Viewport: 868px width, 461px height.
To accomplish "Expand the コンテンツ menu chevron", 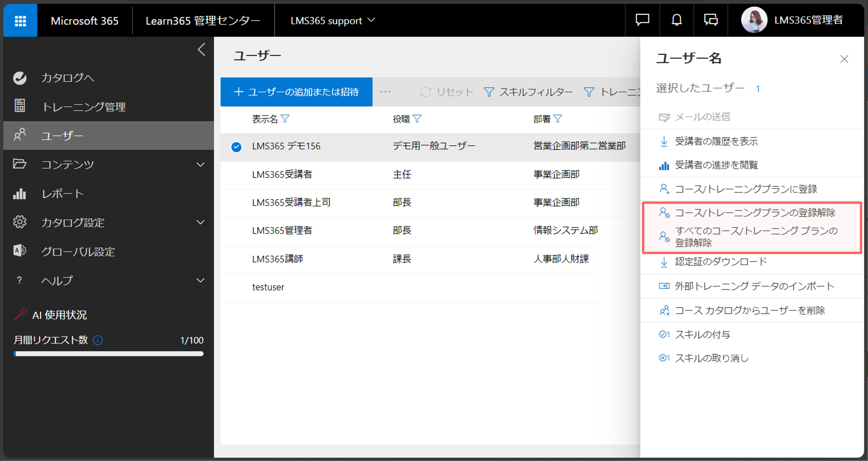I will [x=200, y=165].
